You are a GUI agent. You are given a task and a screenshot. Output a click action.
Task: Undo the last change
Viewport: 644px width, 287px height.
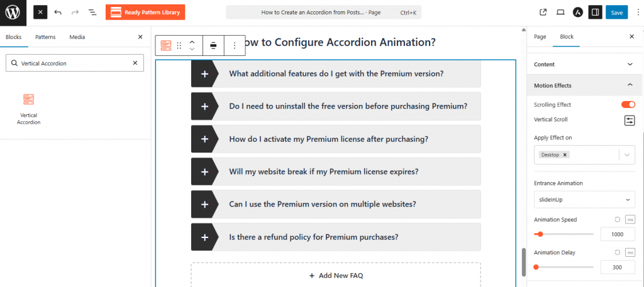click(58, 13)
